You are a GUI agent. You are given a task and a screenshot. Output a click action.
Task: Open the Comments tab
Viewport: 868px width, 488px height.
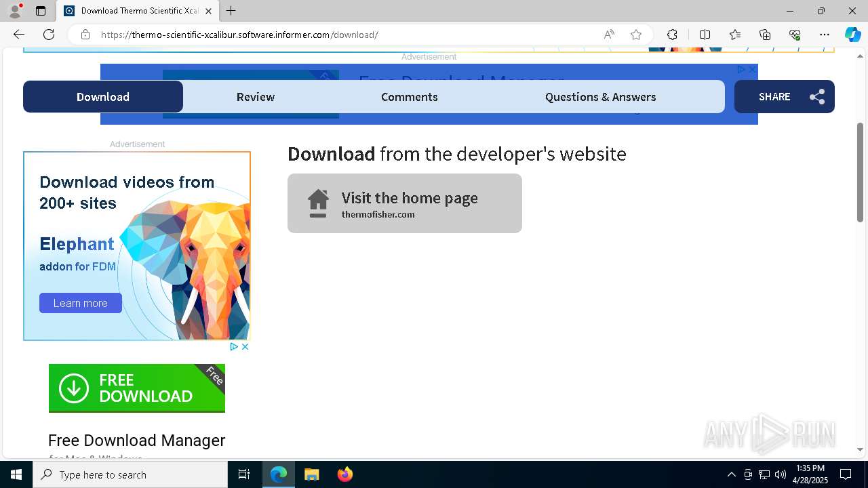(410, 97)
